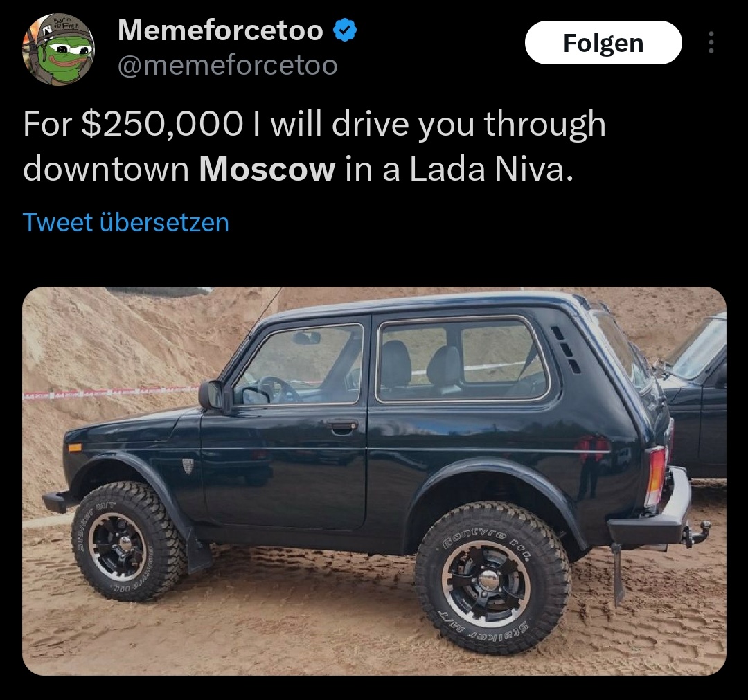
Task: Follow the account with the Folgen button
Action: tap(603, 42)
